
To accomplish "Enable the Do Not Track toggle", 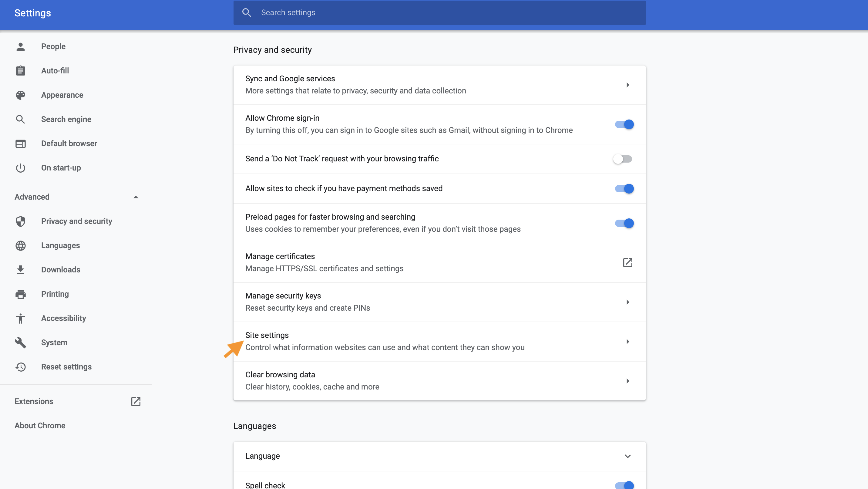I will (x=623, y=159).
